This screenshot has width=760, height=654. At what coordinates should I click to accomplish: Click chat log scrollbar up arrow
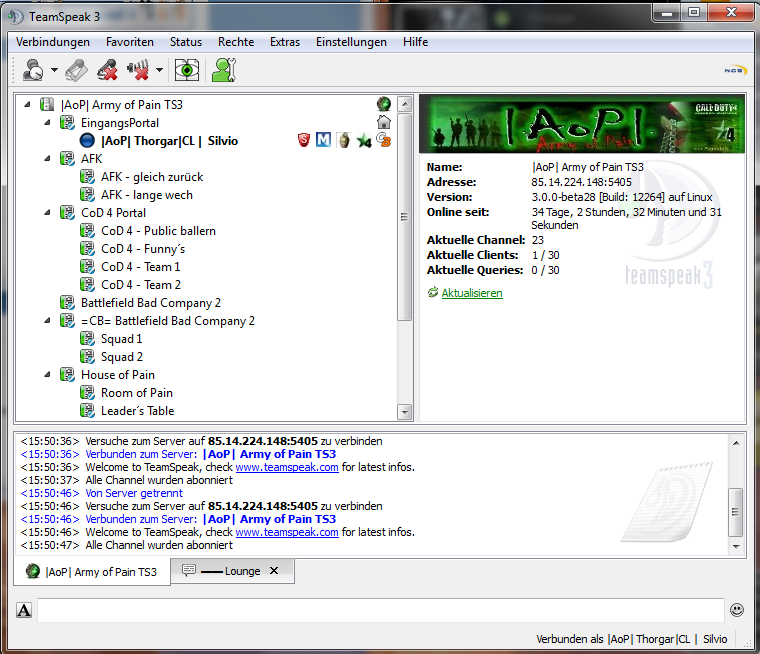tap(736, 443)
